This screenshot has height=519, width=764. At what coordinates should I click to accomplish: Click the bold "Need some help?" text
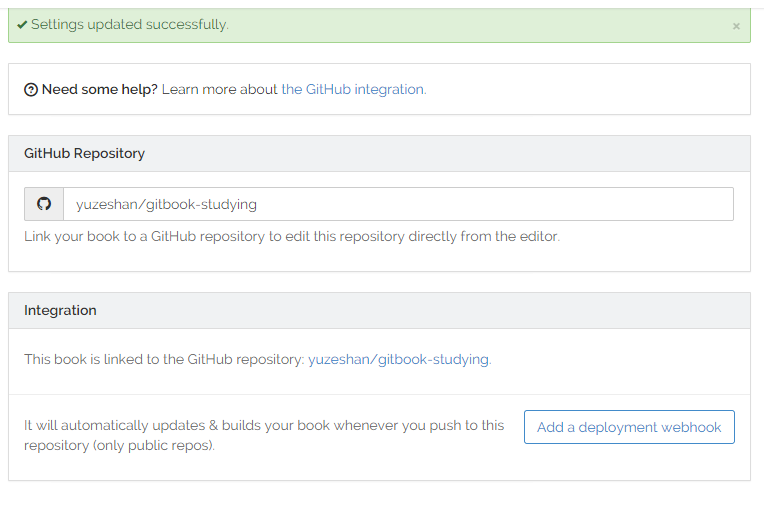click(x=99, y=89)
